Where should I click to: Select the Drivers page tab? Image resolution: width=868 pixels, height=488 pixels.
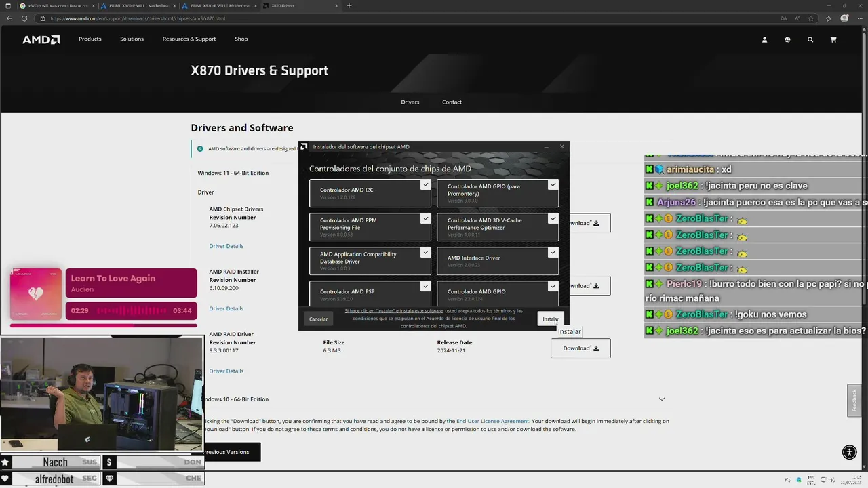click(x=410, y=102)
